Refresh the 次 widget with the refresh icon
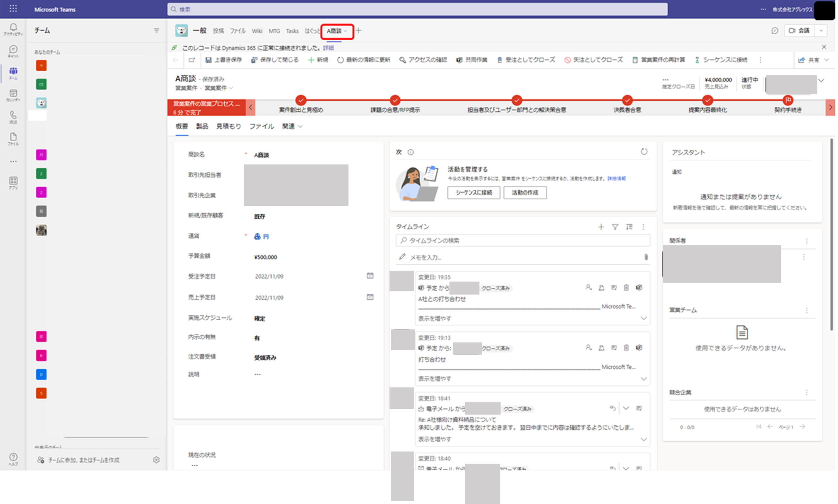The height and width of the screenshot is (504, 838). click(644, 152)
